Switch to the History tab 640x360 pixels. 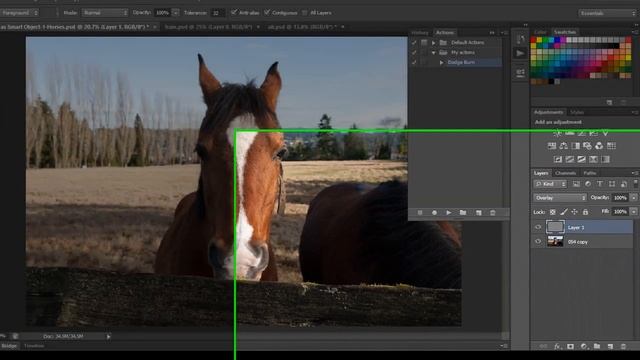[x=420, y=33]
